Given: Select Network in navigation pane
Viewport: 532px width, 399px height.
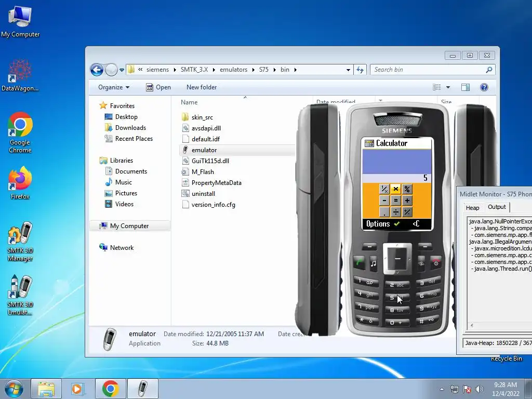Looking at the screenshot, I should (122, 248).
